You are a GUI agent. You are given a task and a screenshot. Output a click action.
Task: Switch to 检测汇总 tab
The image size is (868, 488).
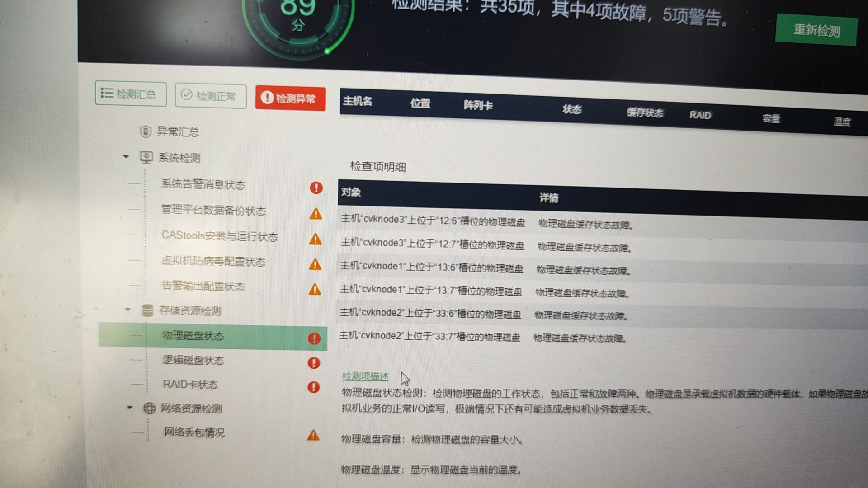coord(131,94)
